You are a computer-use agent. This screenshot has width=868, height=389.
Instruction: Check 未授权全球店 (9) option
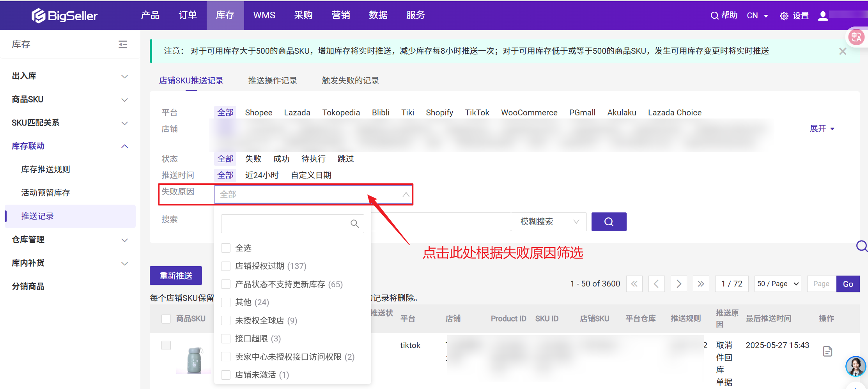tap(226, 320)
